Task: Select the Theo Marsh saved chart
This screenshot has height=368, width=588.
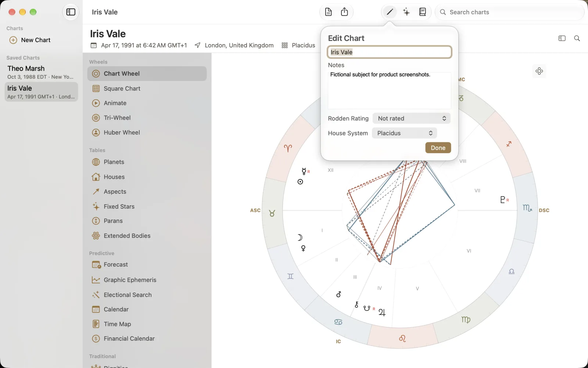Action: pyautogui.click(x=41, y=72)
